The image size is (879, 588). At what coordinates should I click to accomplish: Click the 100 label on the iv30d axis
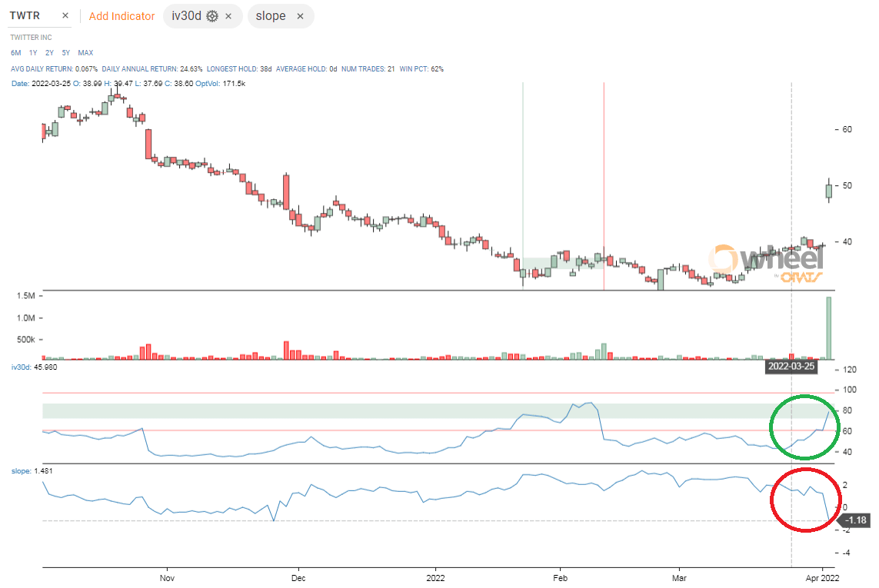click(850, 390)
